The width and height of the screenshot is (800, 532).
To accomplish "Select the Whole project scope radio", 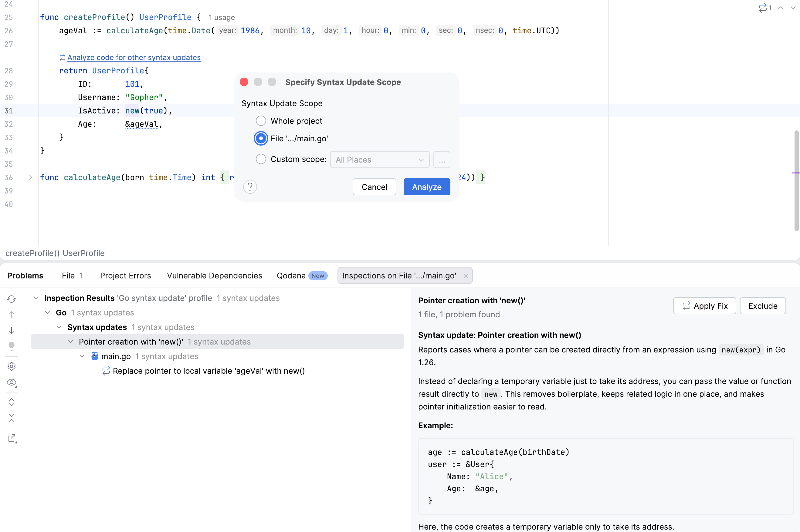I will point(261,121).
